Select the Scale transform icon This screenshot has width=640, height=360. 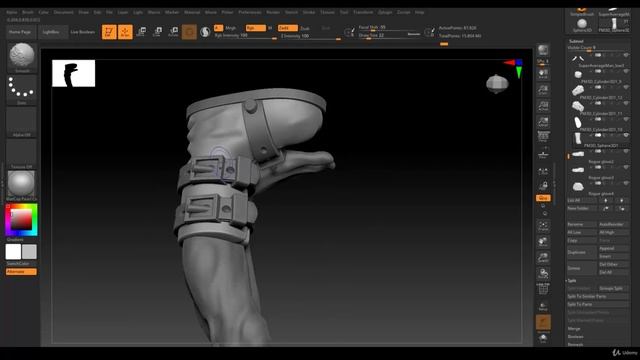click(x=158, y=32)
